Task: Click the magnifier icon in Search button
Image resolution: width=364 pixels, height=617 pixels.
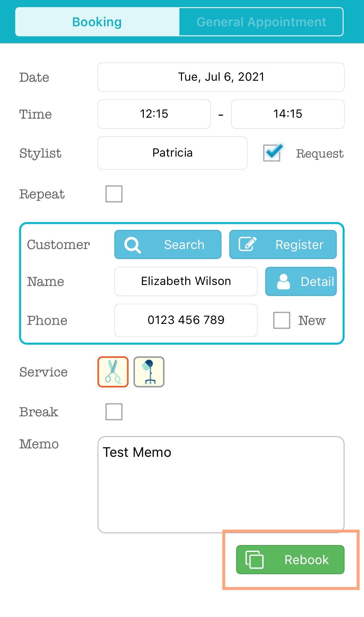Action: (132, 245)
